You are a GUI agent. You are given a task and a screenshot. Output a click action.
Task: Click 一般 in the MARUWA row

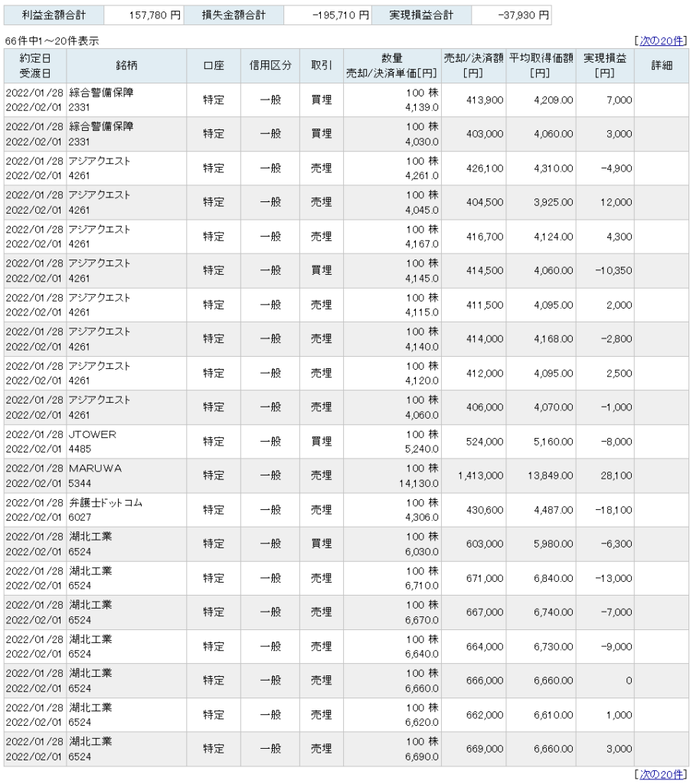click(270, 475)
